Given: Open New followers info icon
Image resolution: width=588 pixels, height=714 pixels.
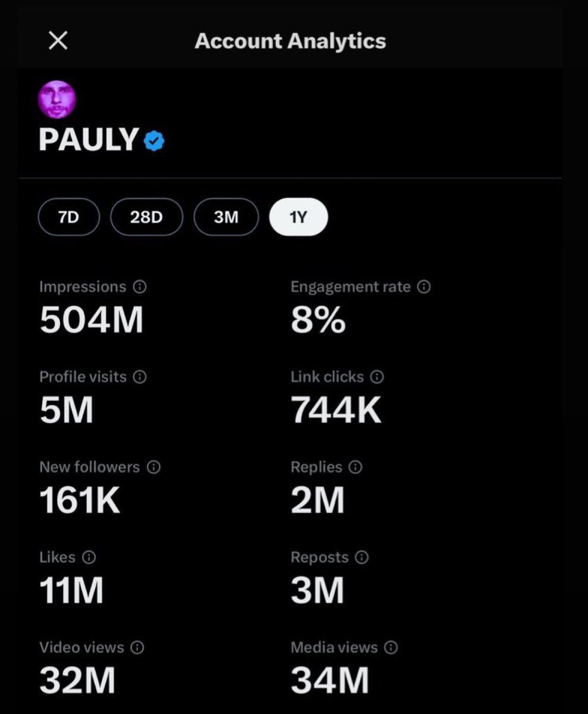Looking at the screenshot, I should pos(153,468).
